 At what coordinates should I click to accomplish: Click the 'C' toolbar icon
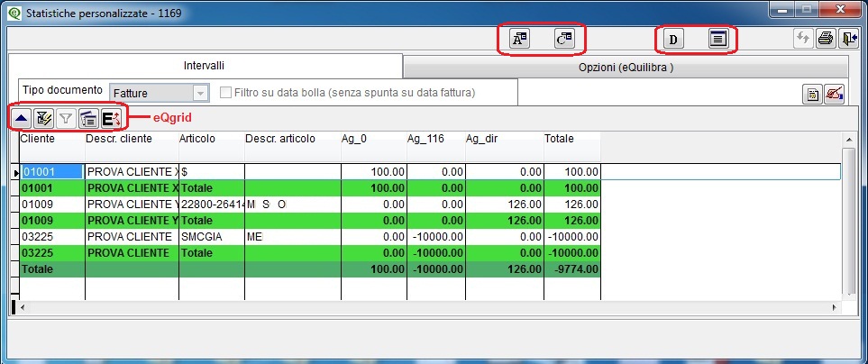(x=564, y=39)
